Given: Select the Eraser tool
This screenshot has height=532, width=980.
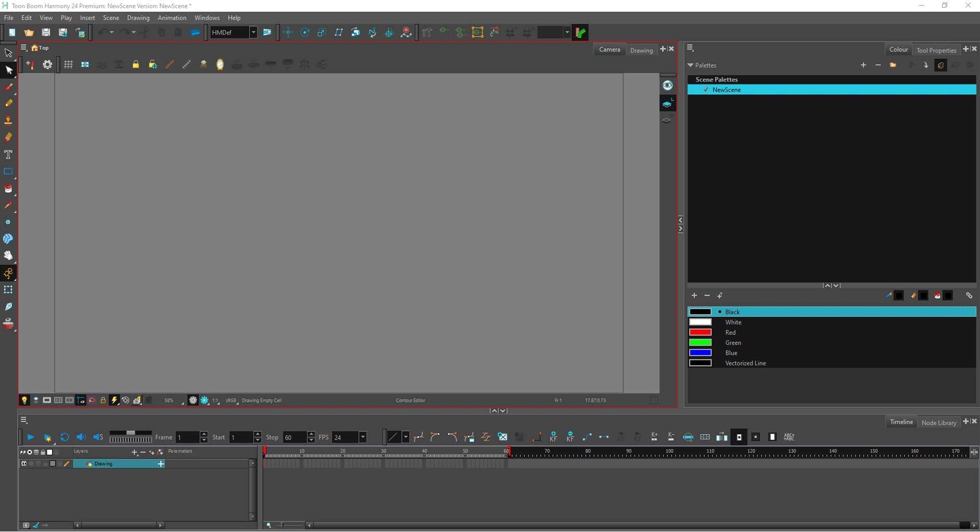Looking at the screenshot, I should tap(8, 137).
